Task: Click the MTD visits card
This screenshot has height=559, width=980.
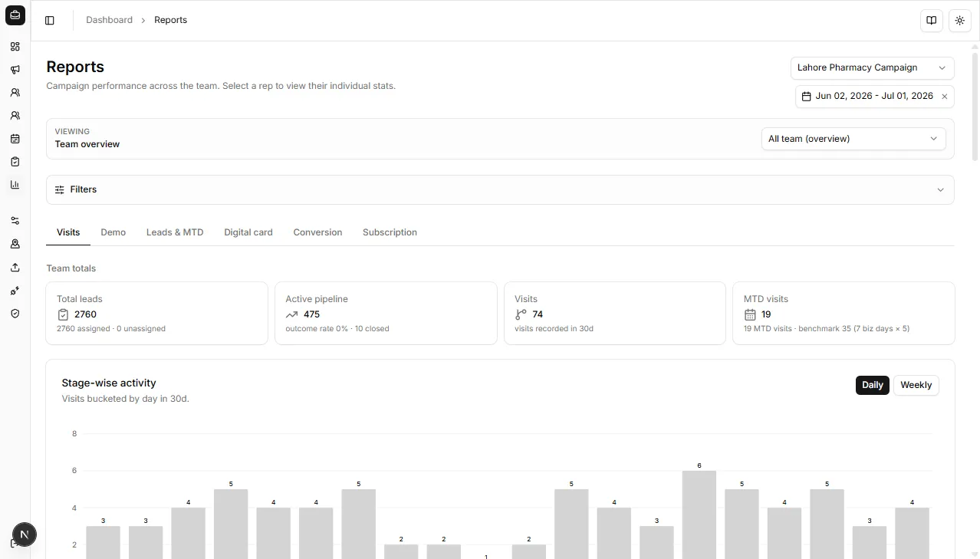Action: click(x=844, y=313)
